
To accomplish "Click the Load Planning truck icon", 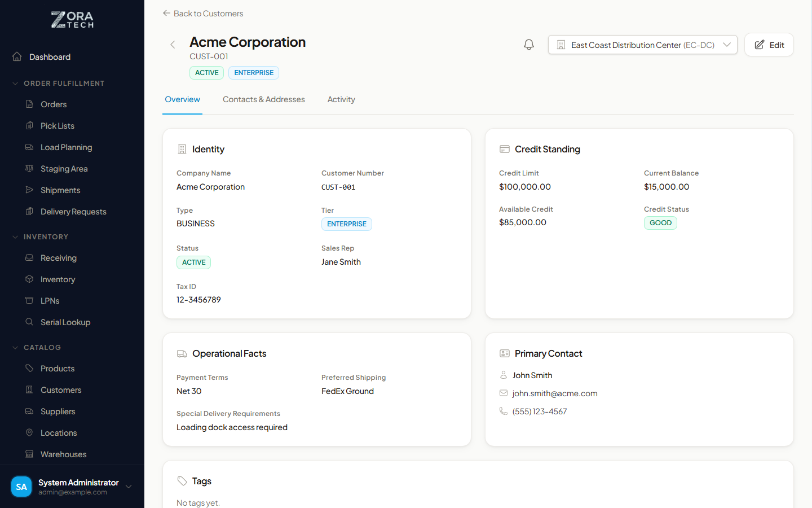I will [29, 147].
